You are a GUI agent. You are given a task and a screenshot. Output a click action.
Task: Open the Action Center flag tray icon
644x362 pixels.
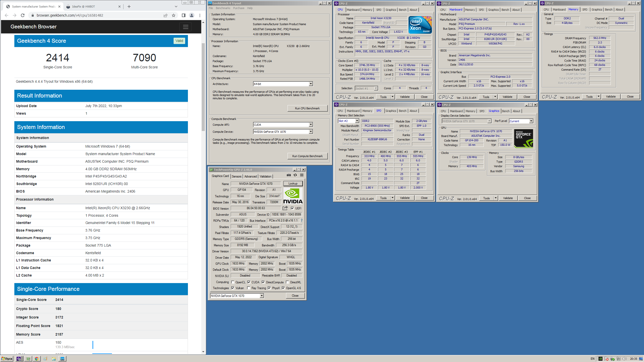point(607,359)
